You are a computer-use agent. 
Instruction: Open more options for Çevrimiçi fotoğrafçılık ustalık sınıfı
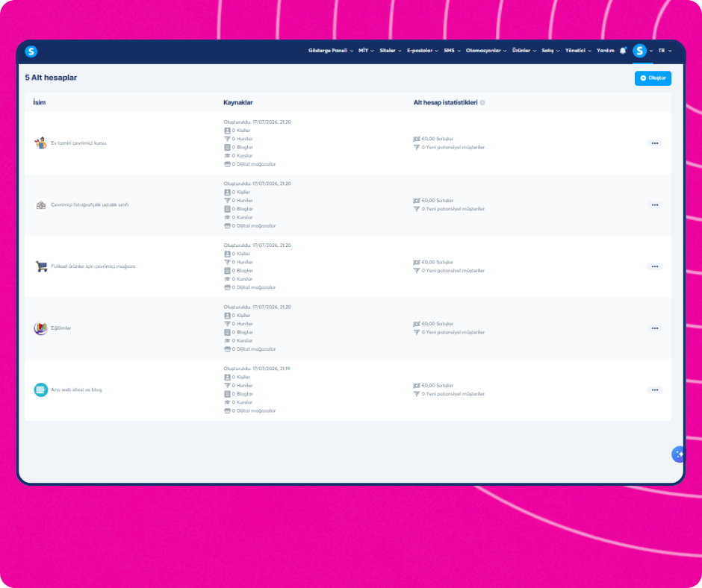pyautogui.click(x=654, y=205)
